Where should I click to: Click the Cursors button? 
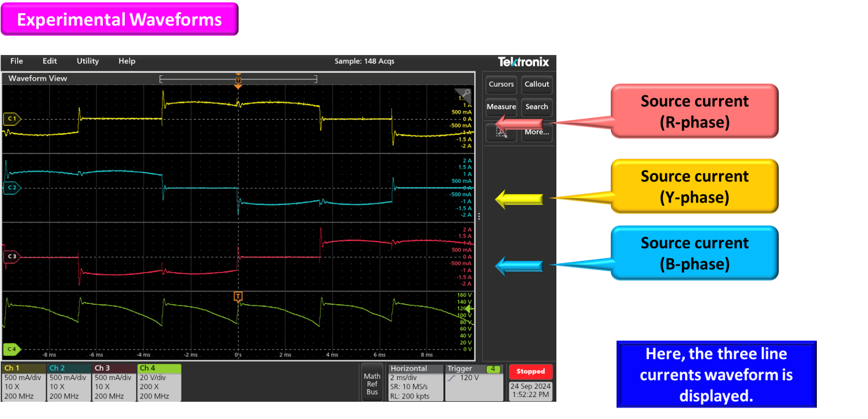coord(501,84)
